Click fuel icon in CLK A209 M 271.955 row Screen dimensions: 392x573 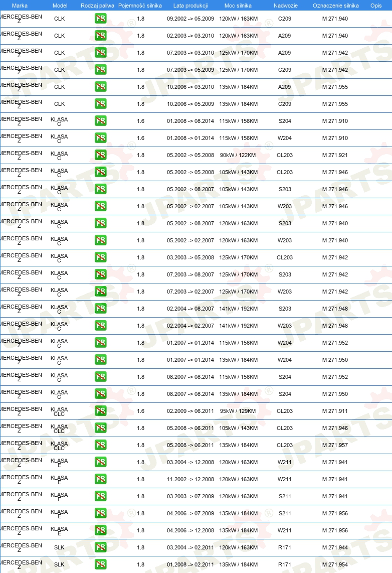click(100, 87)
